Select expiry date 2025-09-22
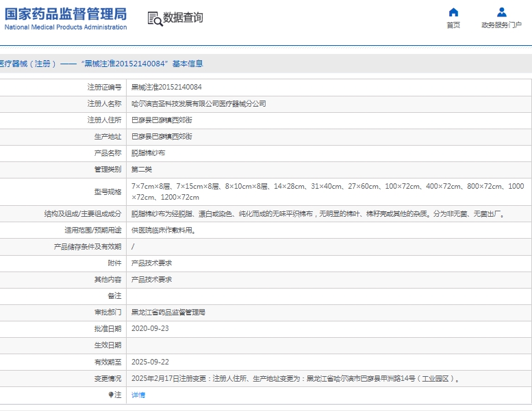This screenshot has height=411, width=532. [x=150, y=362]
